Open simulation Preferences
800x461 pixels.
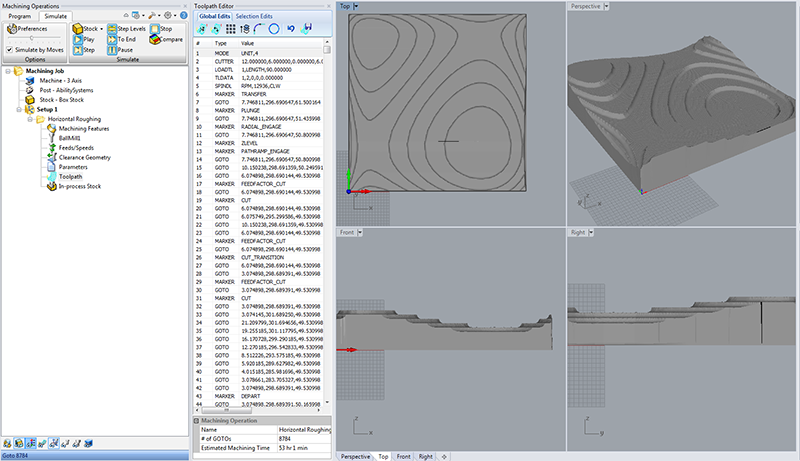27,29
